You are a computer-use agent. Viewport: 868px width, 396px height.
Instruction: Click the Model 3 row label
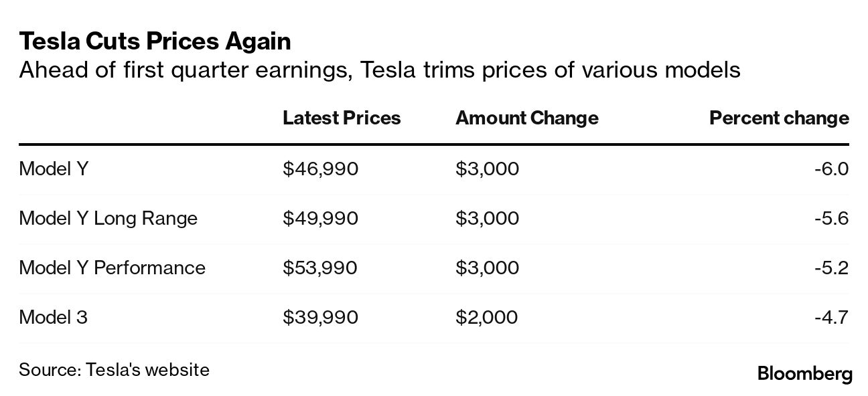[53, 317]
